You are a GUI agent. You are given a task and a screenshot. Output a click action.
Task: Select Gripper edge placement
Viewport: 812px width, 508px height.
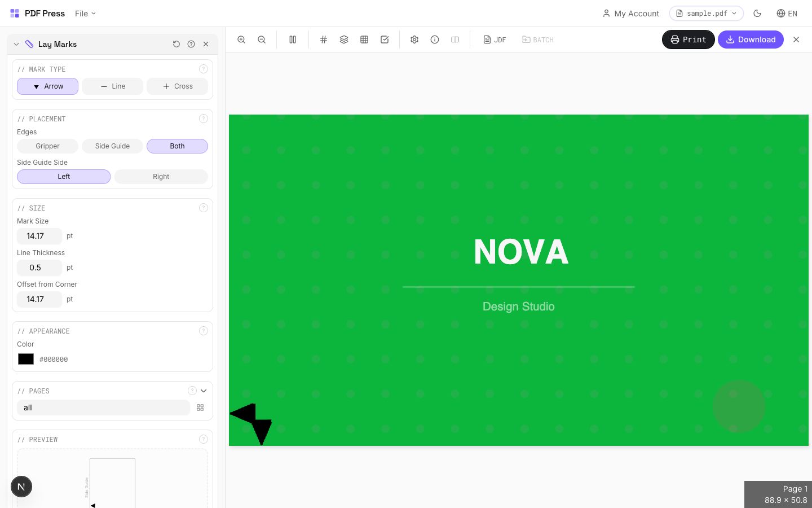pos(47,146)
